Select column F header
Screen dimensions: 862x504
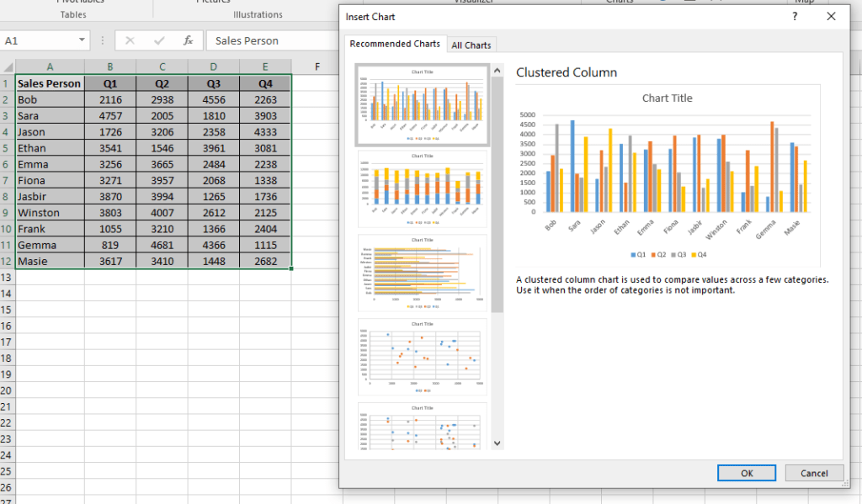317,66
